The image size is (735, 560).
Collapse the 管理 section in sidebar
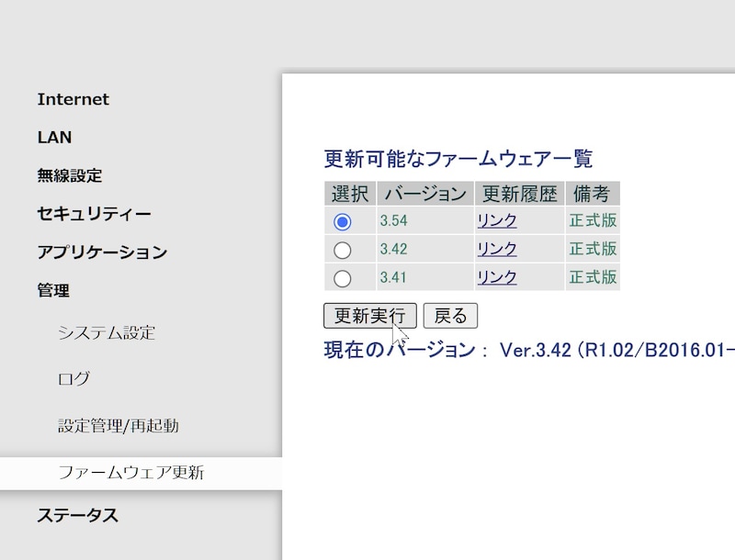[x=53, y=291]
